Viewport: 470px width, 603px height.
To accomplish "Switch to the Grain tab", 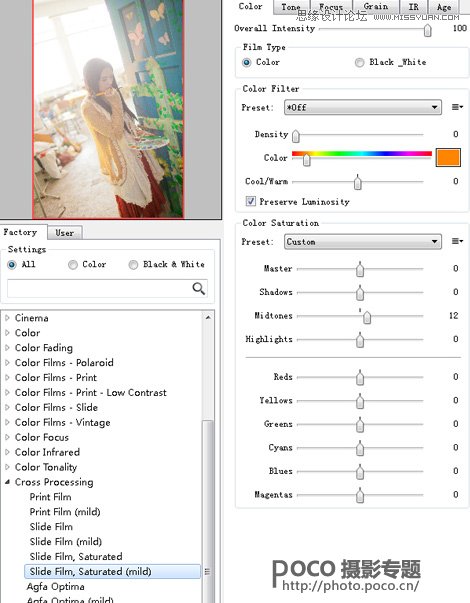I will [376, 7].
